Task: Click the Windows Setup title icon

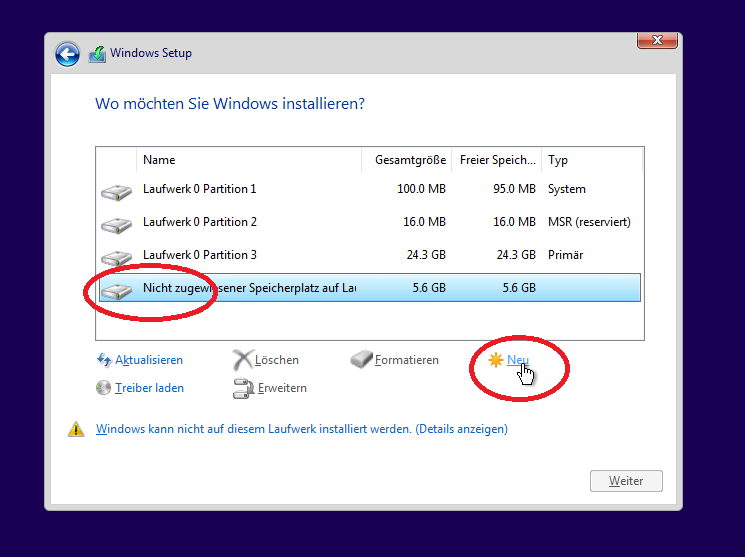Action: point(97,54)
